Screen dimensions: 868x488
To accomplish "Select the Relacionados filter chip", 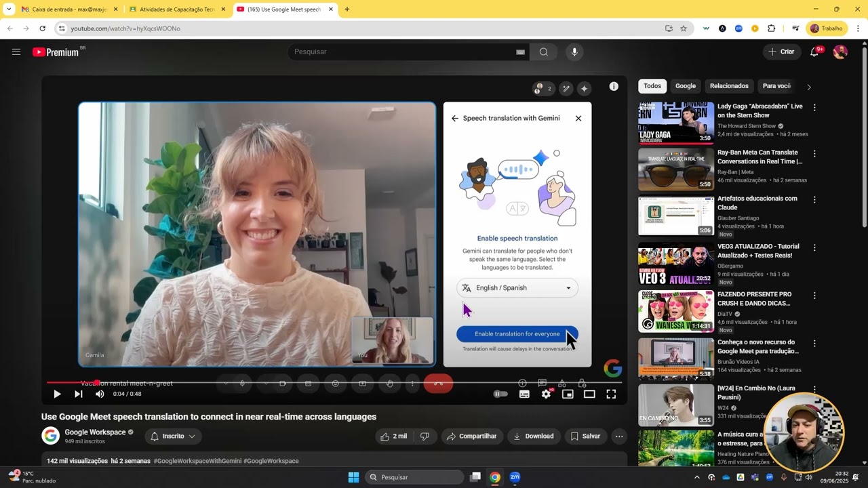I will pyautogui.click(x=729, y=86).
